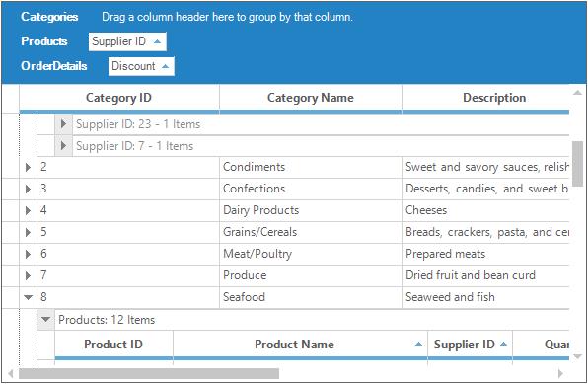Click the horizontal scrollbar right arrow
588x384 pixels.
(560, 374)
